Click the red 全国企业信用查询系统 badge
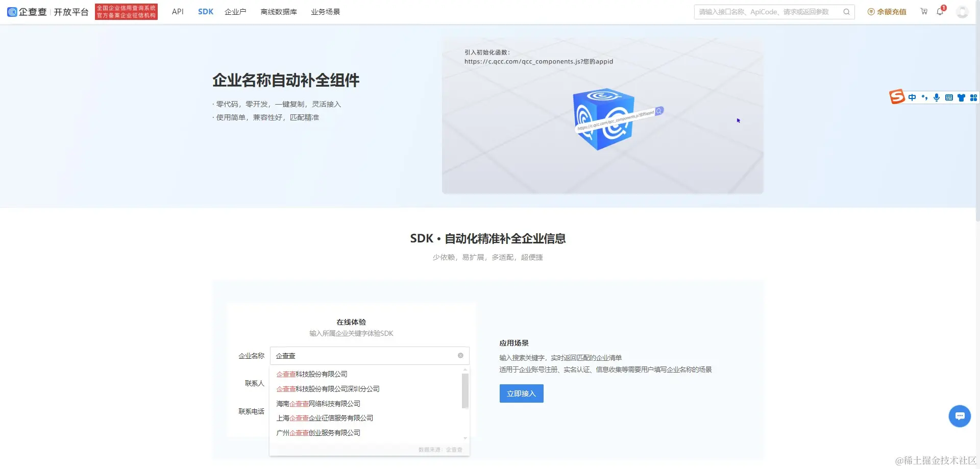Screen dimensions: 980x469 click(x=126, y=12)
